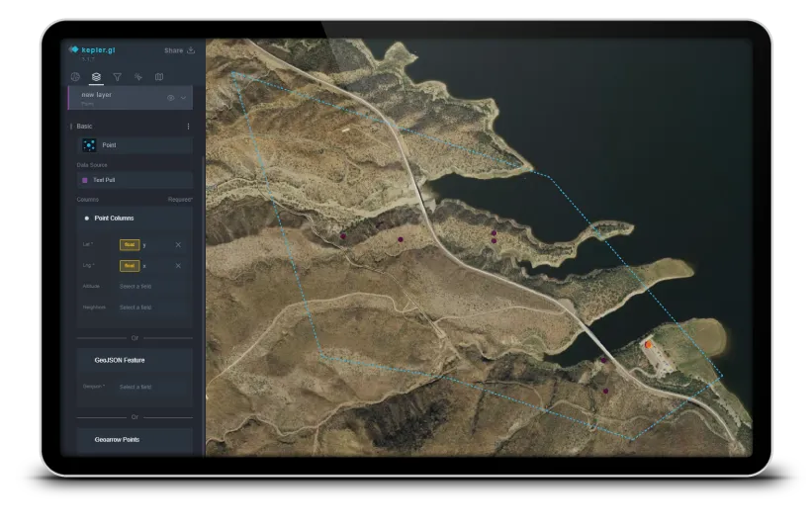Clear the Lng field selection
This screenshot has height=528, width=812.
point(178,266)
